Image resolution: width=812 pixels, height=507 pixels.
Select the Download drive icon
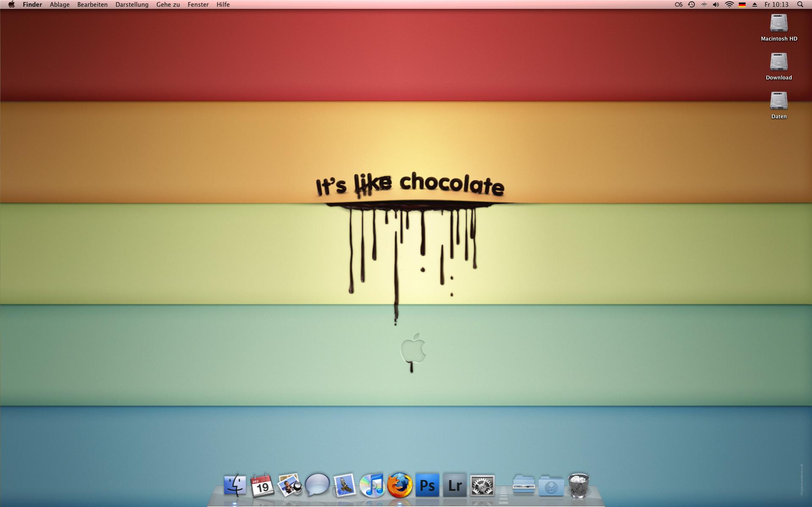click(x=779, y=62)
